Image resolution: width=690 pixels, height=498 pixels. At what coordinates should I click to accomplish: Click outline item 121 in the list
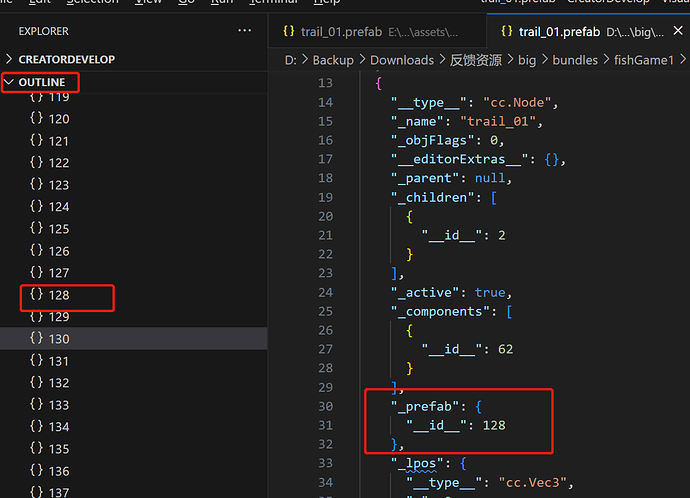click(x=58, y=141)
